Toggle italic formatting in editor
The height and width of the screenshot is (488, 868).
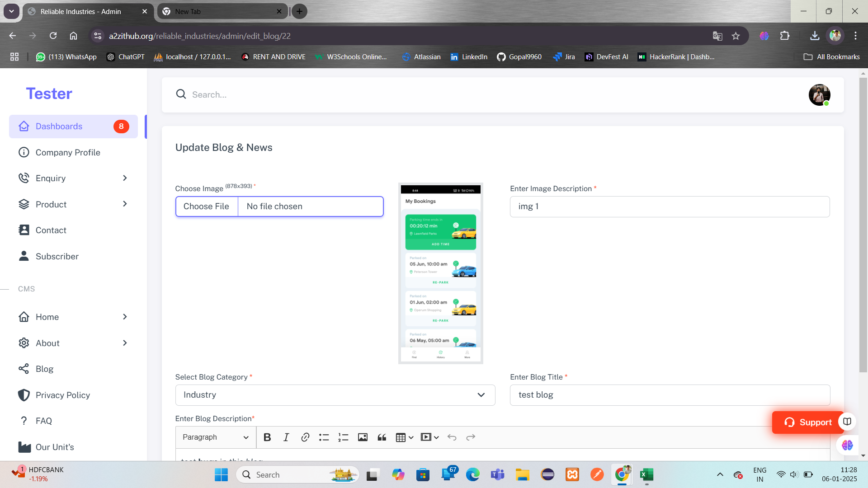pyautogui.click(x=286, y=437)
